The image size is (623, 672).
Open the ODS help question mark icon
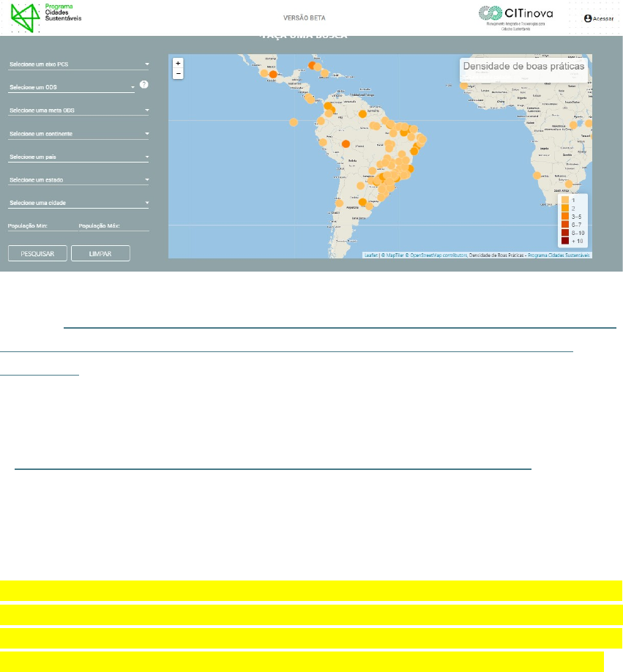tap(144, 84)
